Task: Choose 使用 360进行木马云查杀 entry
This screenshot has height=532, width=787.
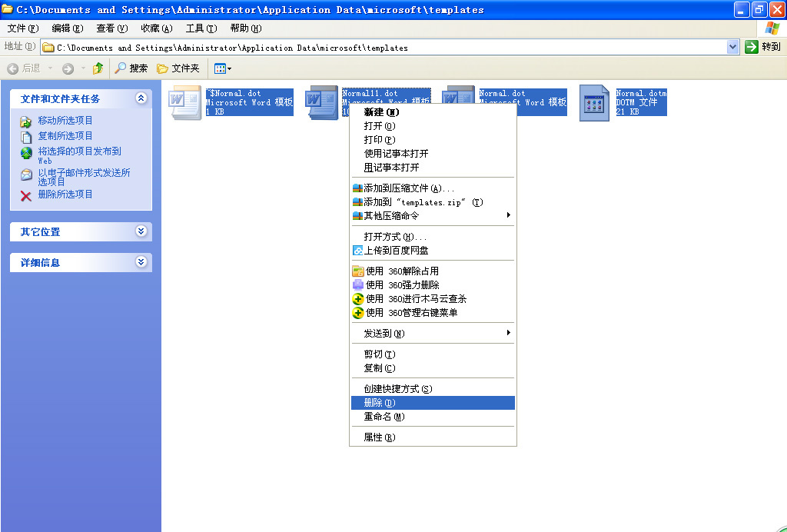Action: click(433, 298)
